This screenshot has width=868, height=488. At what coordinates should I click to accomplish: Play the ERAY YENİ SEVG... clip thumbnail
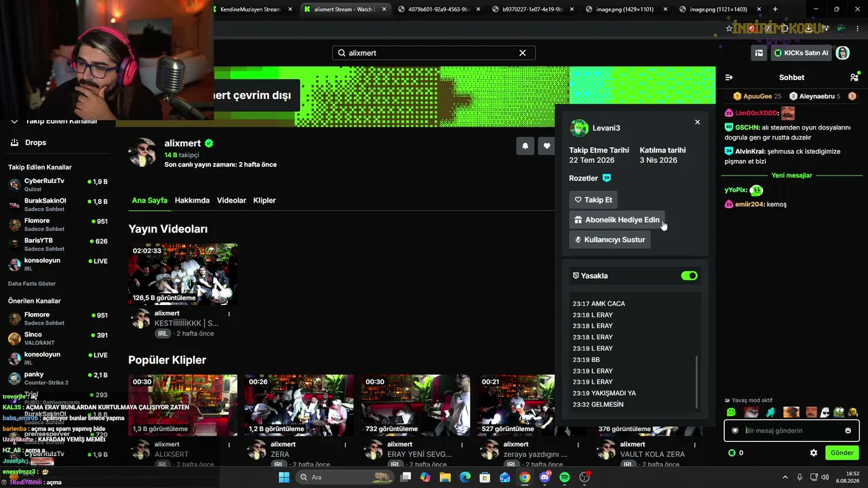tap(416, 405)
